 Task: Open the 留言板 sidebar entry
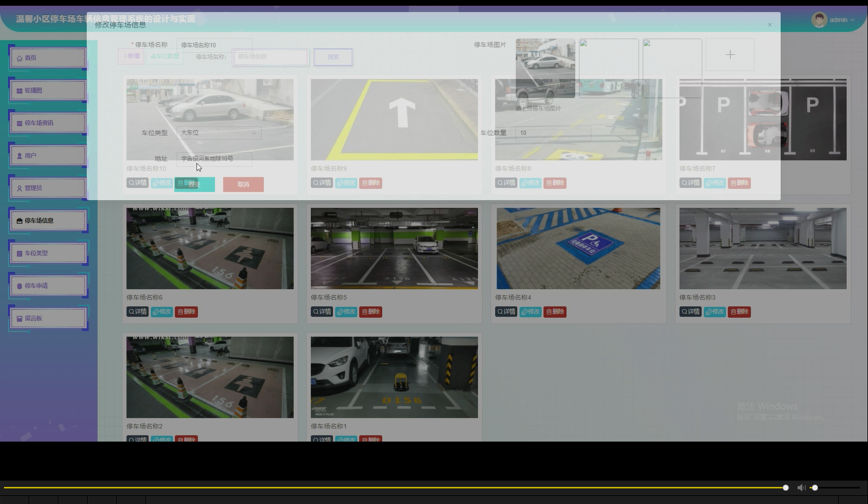click(48, 318)
